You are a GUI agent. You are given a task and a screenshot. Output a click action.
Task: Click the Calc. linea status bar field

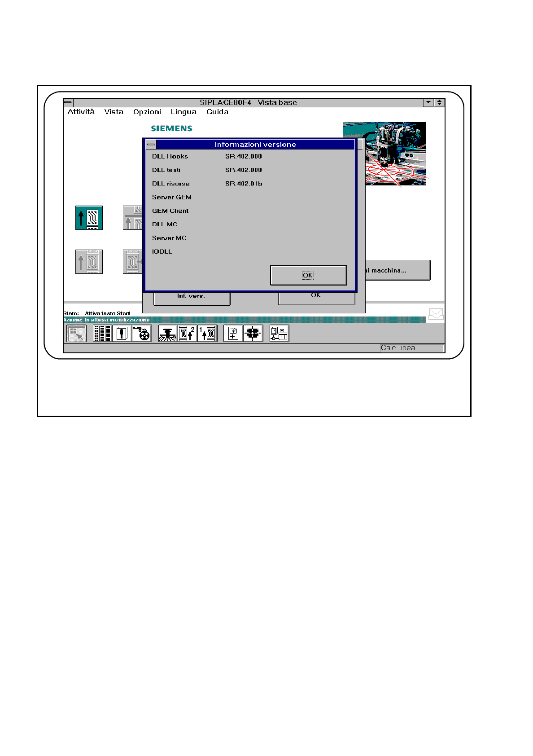(x=412, y=348)
